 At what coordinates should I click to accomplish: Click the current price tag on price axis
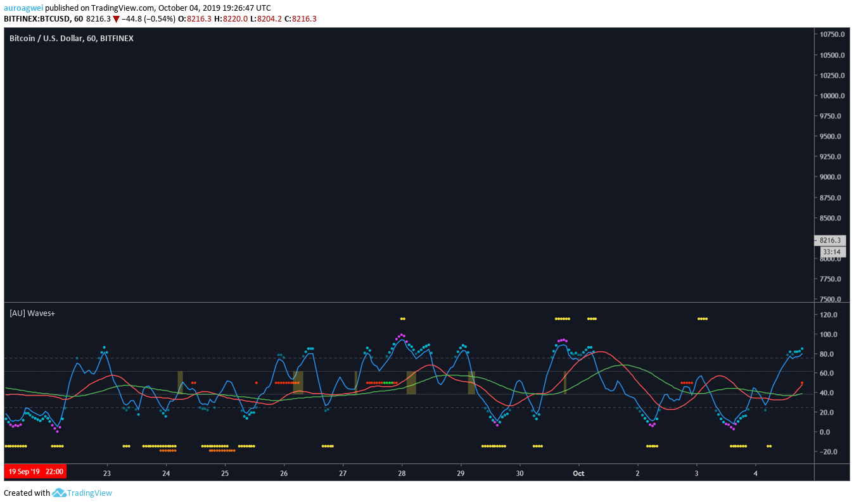(x=830, y=241)
